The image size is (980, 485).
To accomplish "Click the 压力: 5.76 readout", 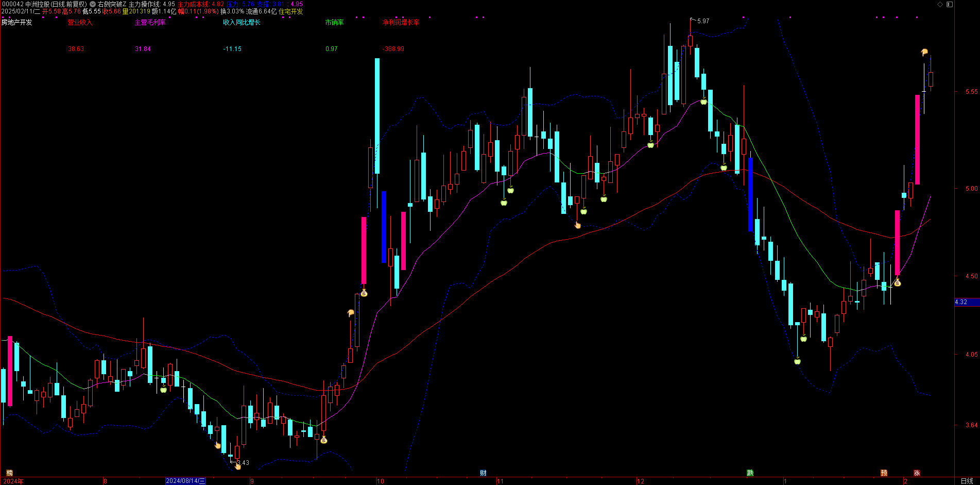I will [241, 4].
